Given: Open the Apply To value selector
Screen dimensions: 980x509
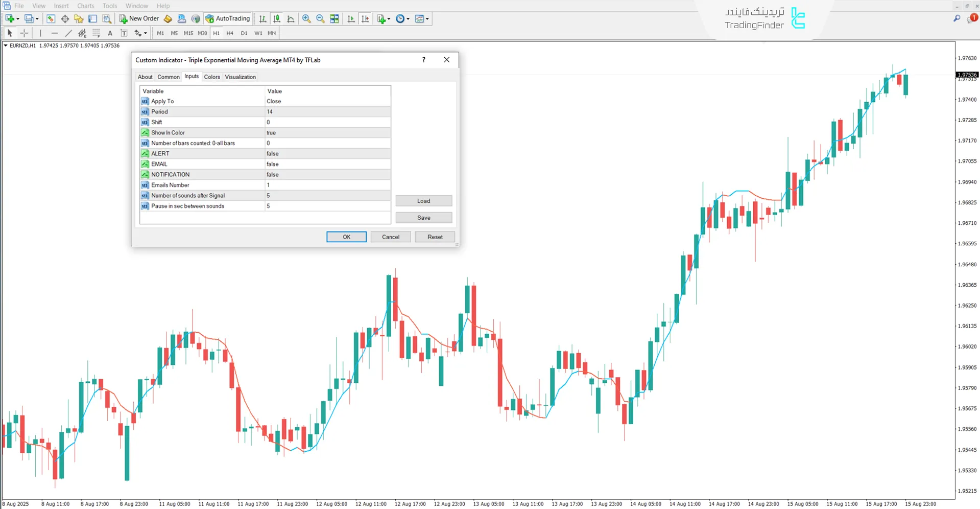Looking at the screenshot, I should [327, 101].
